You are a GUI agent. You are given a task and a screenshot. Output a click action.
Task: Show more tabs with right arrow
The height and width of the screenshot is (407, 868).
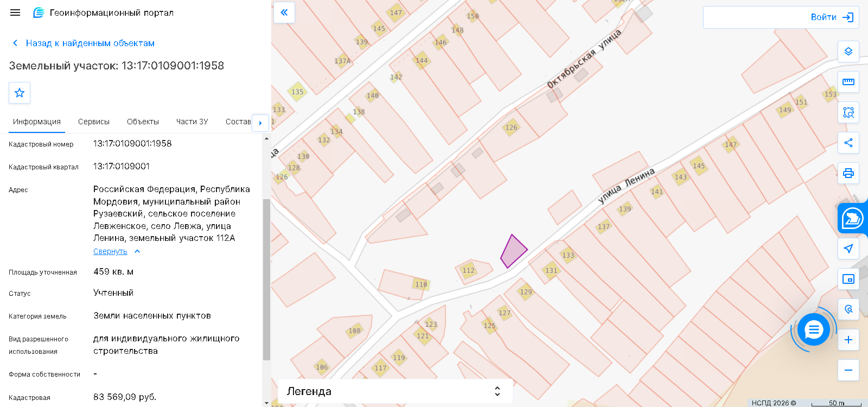pos(260,123)
